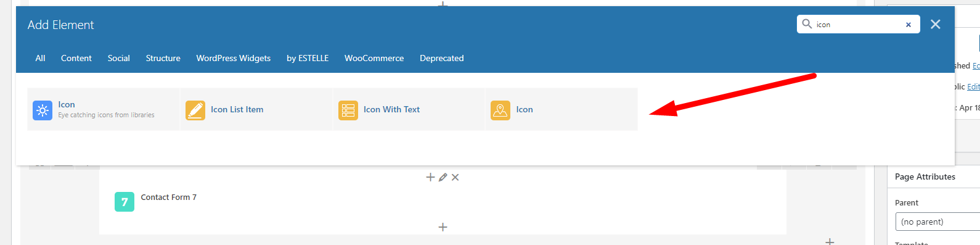The height and width of the screenshot is (245, 980).
Task: Switch to the Social tab
Action: (118, 58)
